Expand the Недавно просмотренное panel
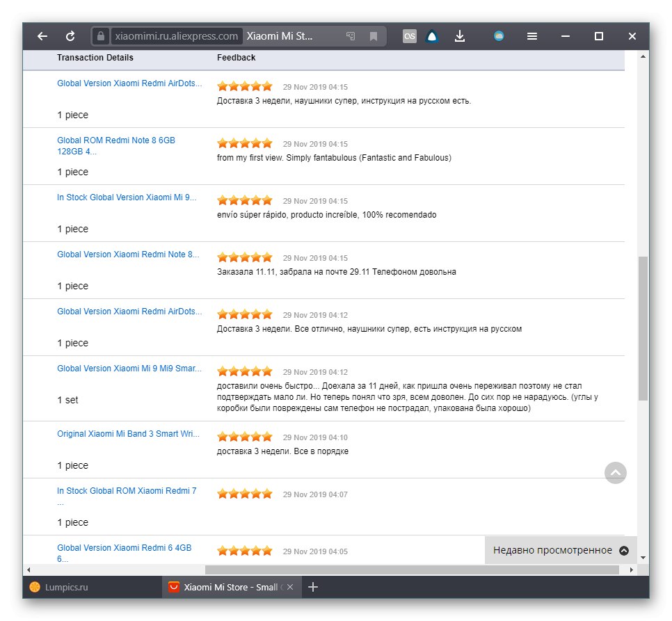The height and width of the screenshot is (621, 672). point(561,550)
